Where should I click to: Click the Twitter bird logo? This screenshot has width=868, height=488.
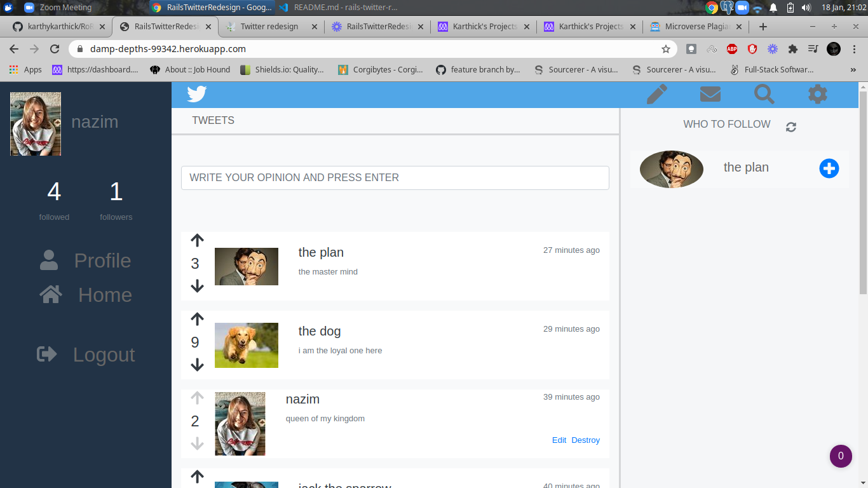[196, 94]
